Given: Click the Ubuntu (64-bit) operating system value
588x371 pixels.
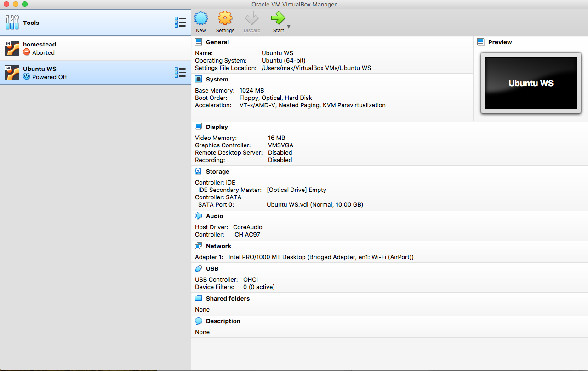Looking at the screenshot, I should point(284,60).
